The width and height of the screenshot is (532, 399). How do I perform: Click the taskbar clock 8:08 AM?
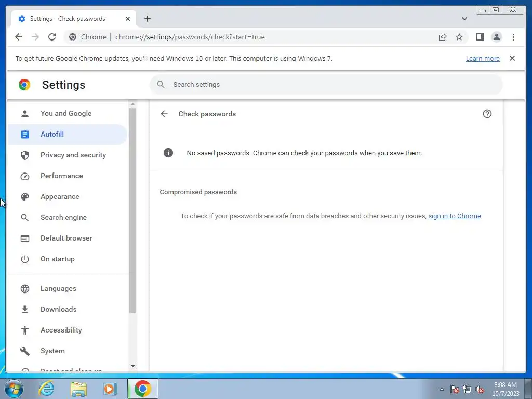pyautogui.click(x=505, y=385)
